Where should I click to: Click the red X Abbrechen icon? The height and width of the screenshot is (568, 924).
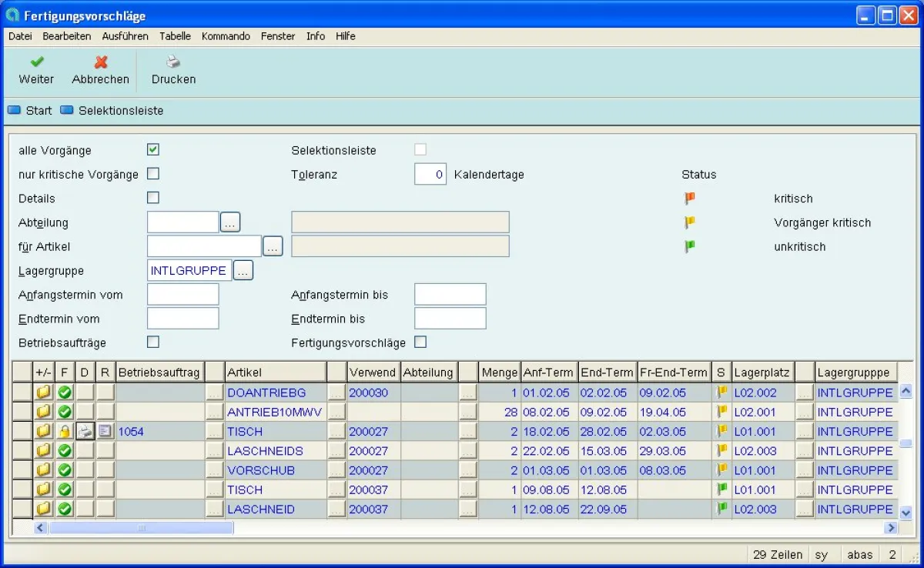pyautogui.click(x=101, y=62)
